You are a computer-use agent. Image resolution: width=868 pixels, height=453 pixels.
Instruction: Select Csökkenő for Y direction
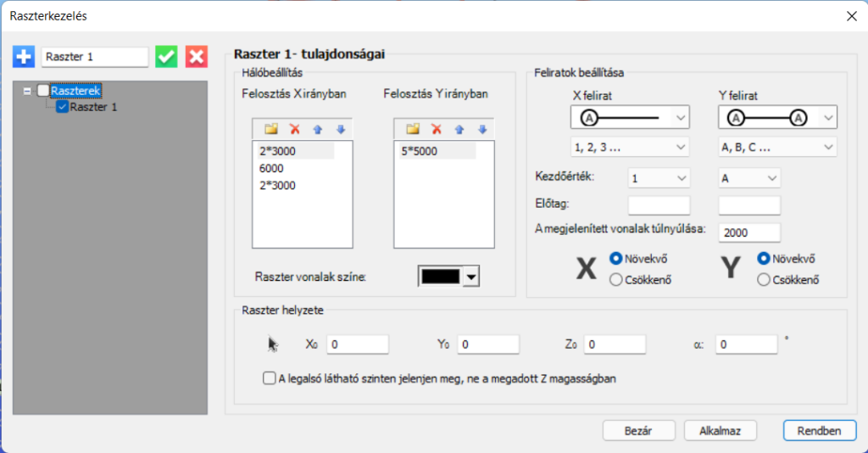coord(764,280)
